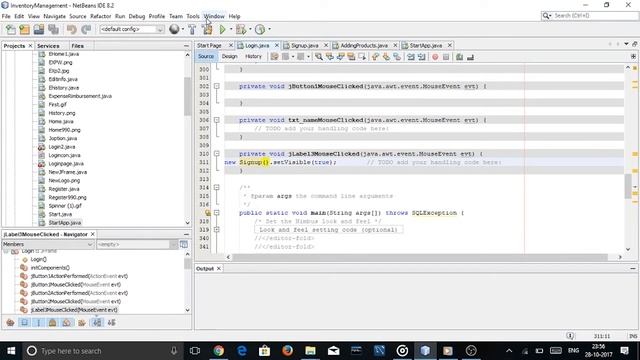Click the Chrome icon in taskbar
Image resolution: width=640 pixels, height=360 pixels.
219,351
